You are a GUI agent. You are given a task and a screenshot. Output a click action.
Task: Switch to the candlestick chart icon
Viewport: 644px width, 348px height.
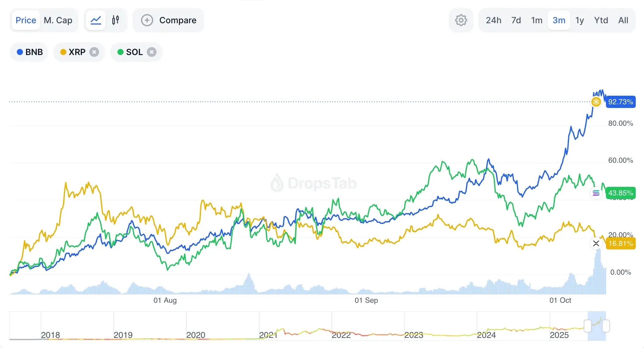tap(116, 20)
